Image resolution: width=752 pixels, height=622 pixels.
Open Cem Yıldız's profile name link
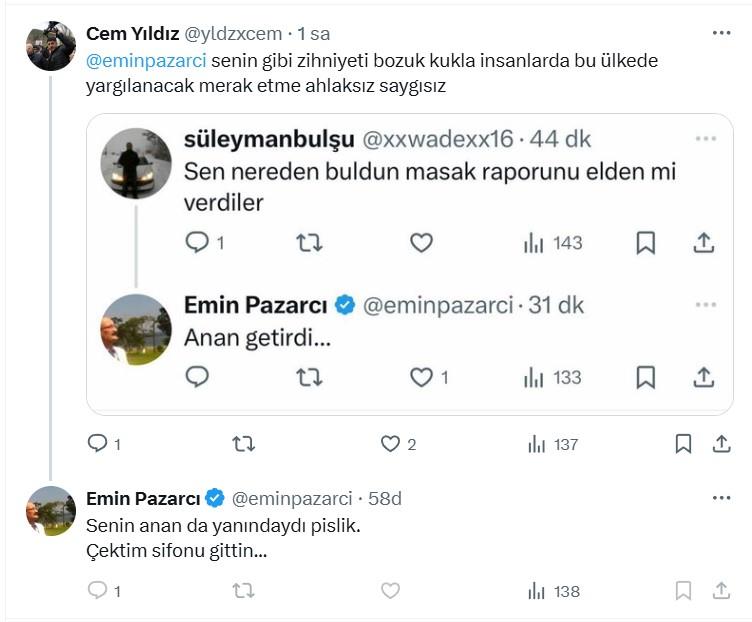(x=134, y=33)
